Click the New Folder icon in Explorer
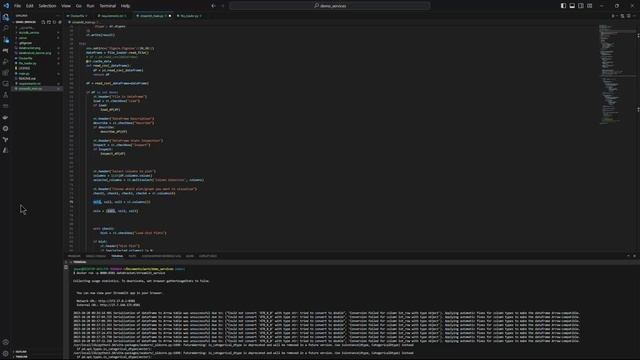 49,22
